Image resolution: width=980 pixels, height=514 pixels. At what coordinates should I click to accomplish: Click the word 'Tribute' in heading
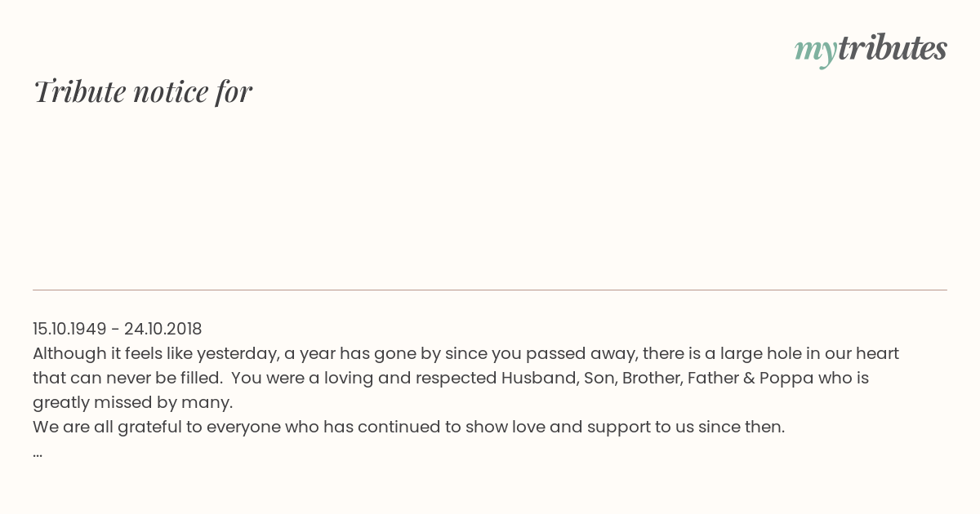80,91
